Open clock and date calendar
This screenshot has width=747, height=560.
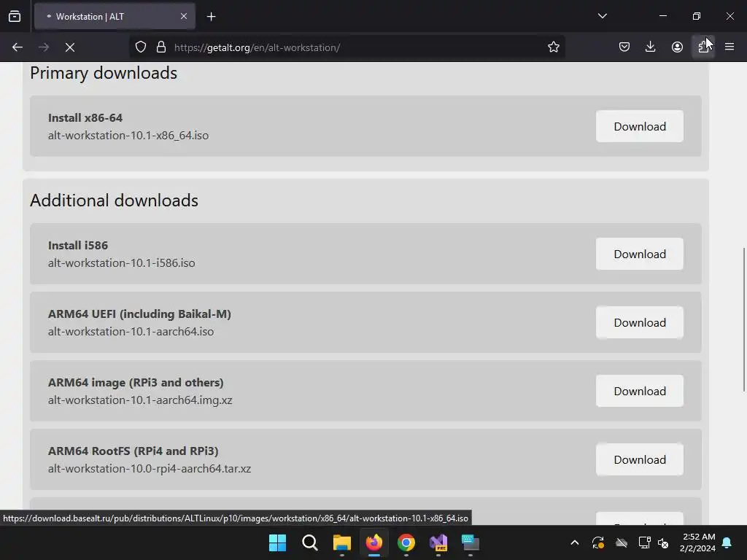coord(697,542)
